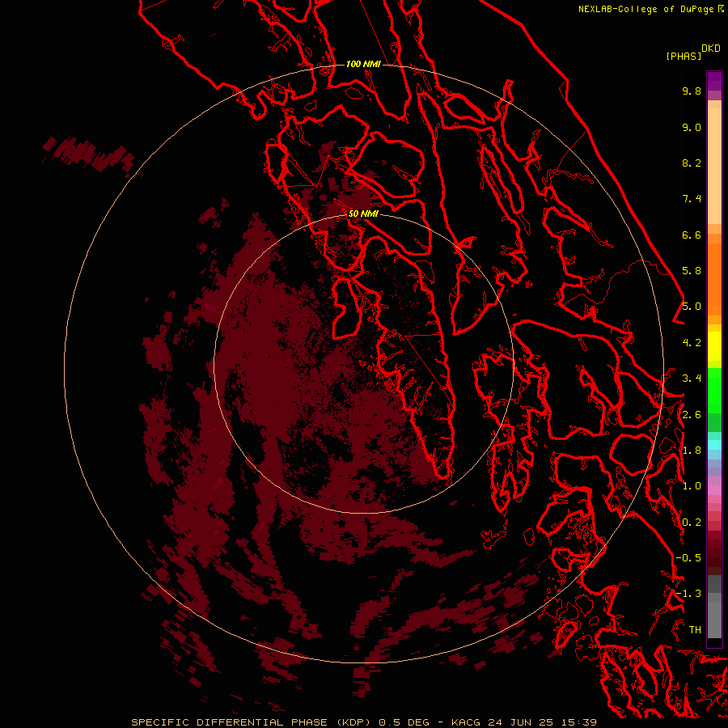Image resolution: width=728 pixels, height=728 pixels.
Task: Click the 1.8 scale label
Action: click(x=692, y=451)
